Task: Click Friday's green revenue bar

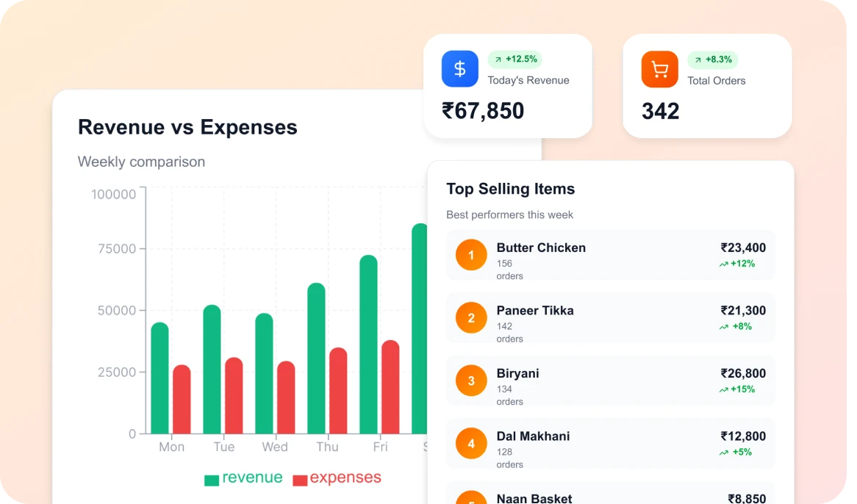Action: click(368, 345)
